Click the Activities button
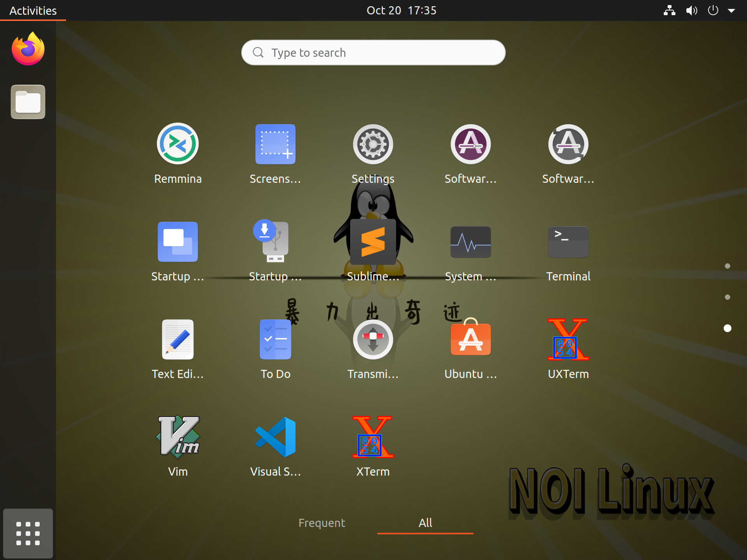The height and width of the screenshot is (560, 747). point(33,10)
